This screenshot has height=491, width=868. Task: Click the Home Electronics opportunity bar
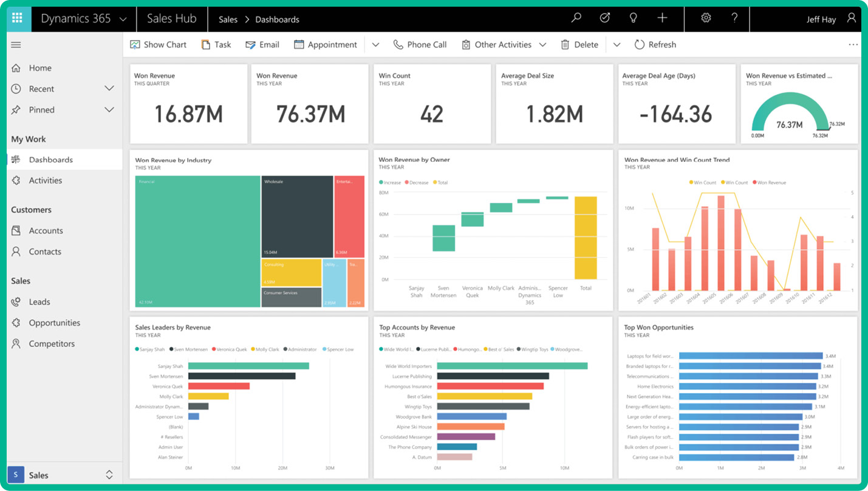(748, 386)
